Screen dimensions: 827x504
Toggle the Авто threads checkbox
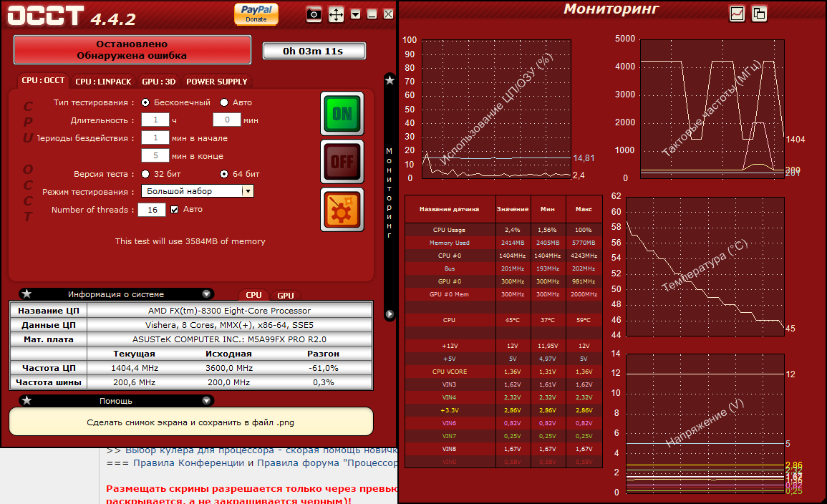(x=175, y=210)
